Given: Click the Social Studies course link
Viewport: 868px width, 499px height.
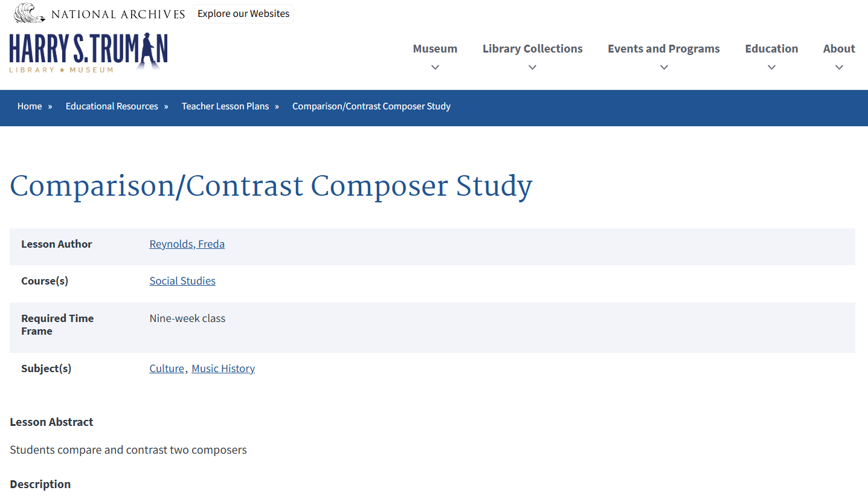Looking at the screenshot, I should [x=182, y=281].
